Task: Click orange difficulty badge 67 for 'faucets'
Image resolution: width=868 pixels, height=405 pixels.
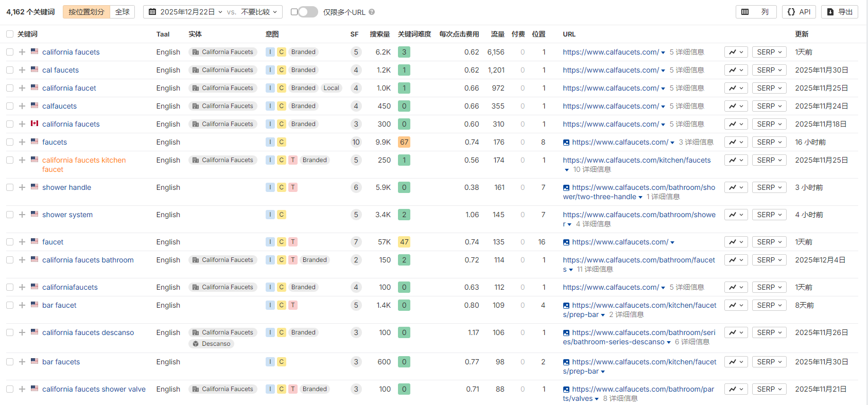Action: coord(404,142)
